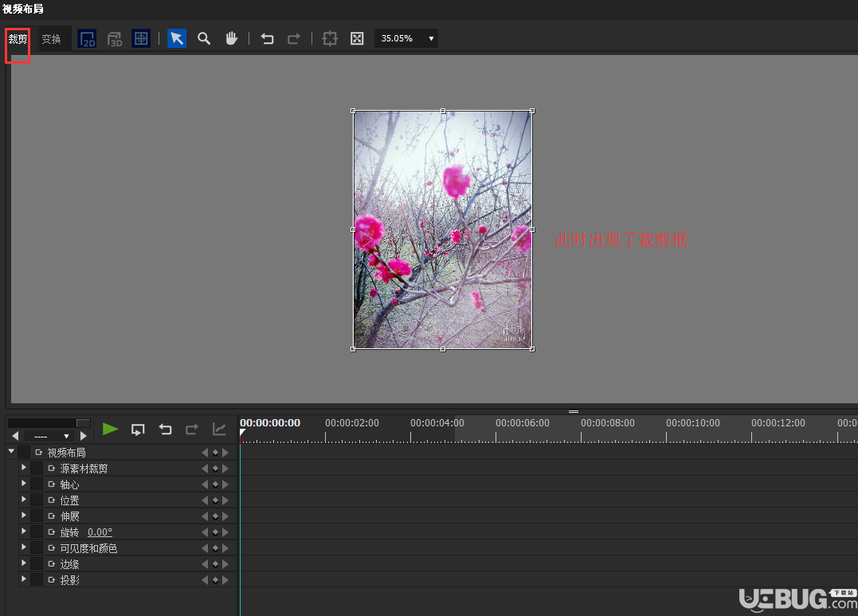Add keyframe diamond on 位置 row
The image size is (858, 616).
point(215,500)
